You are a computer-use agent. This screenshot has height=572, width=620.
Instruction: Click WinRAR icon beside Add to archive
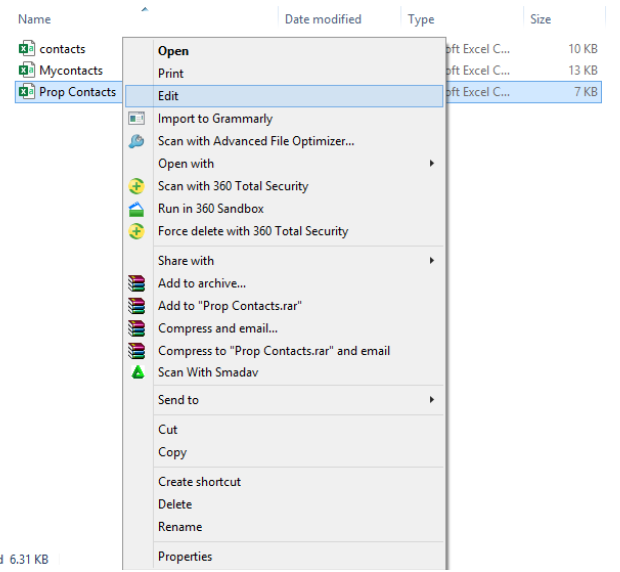(x=136, y=283)
